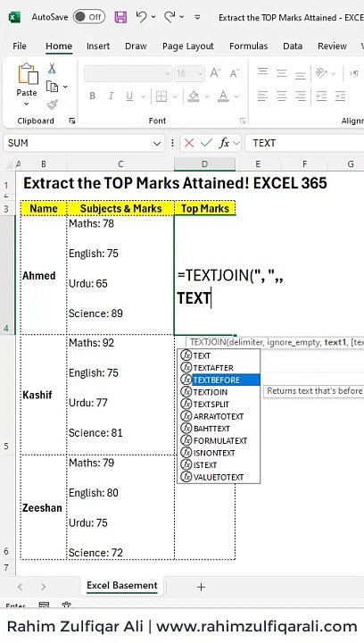Screen dimensions: 364x643
Task: Expand the Copy options arrow
Action: coord(65,87)
